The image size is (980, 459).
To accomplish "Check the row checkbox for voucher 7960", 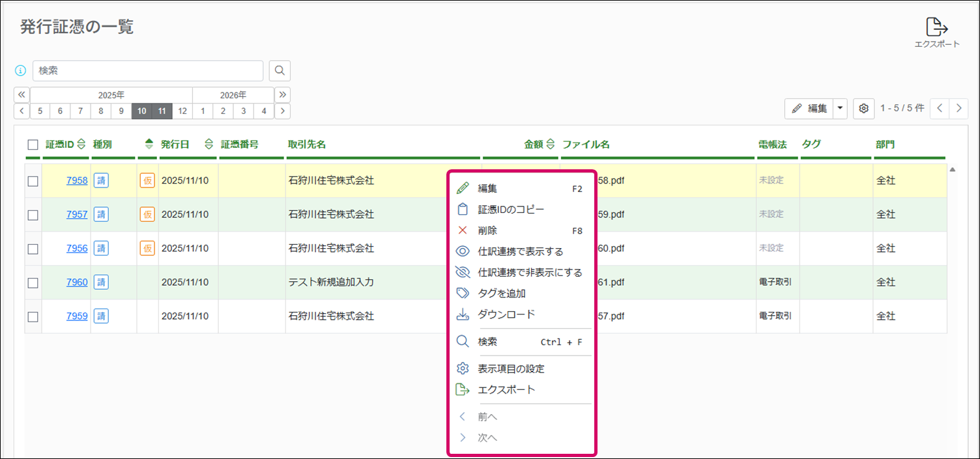I will click(x=33, y=283).
